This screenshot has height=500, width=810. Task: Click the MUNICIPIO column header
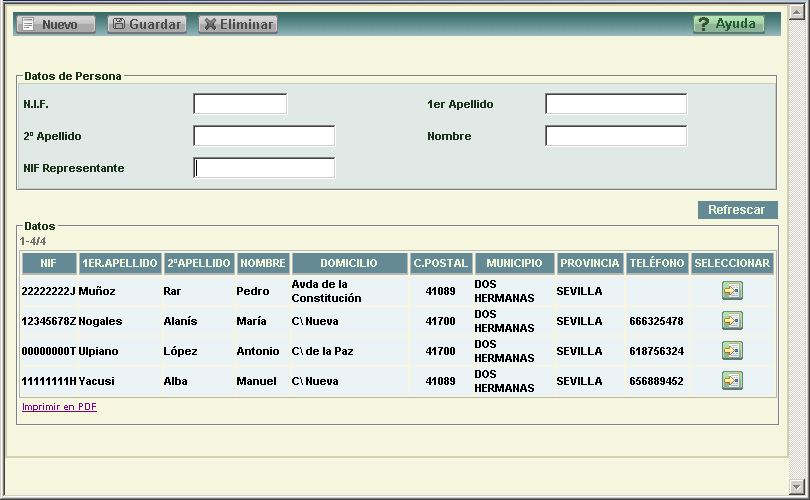(x=514, y=263)
